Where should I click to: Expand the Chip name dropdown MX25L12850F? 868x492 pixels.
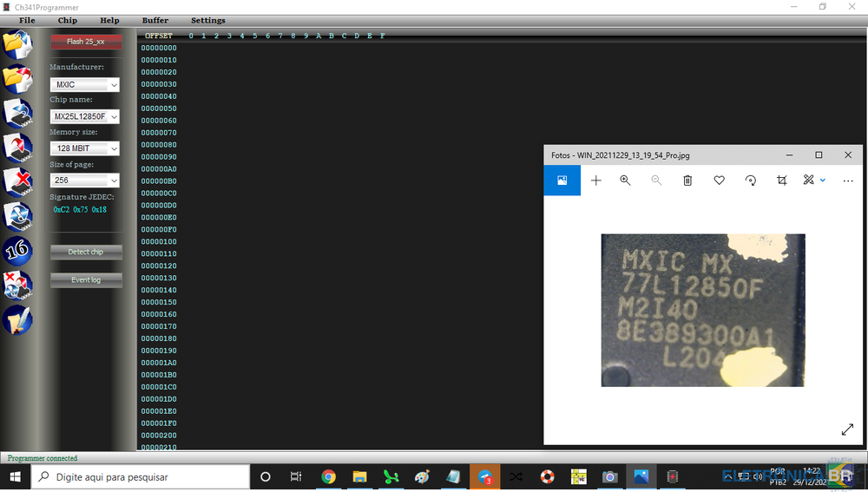pyautogui.click(x=84, y=116)
